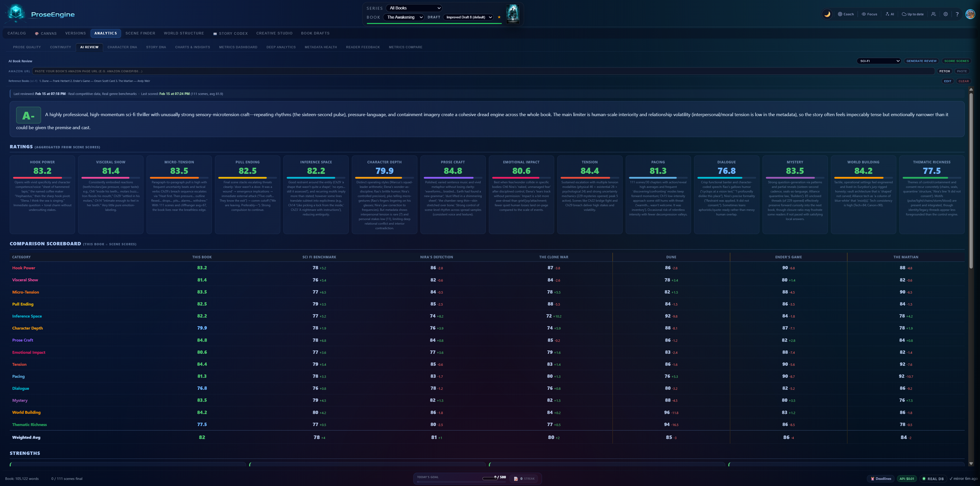Expand the Series All Books dropdown
Viewport: 980px width, 486px height.
(414, 8)
